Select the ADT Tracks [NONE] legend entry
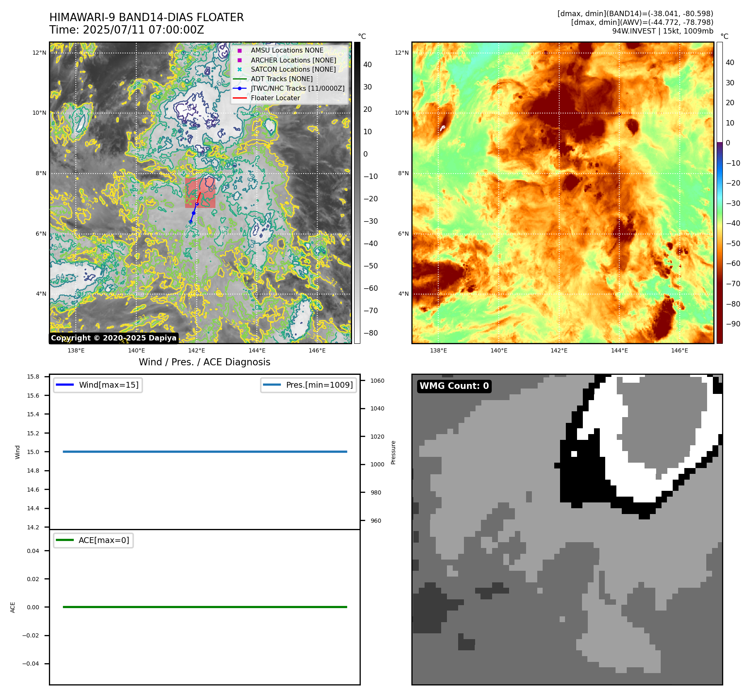The height and width of the screenshot is (700, 751). pos(273,79)
